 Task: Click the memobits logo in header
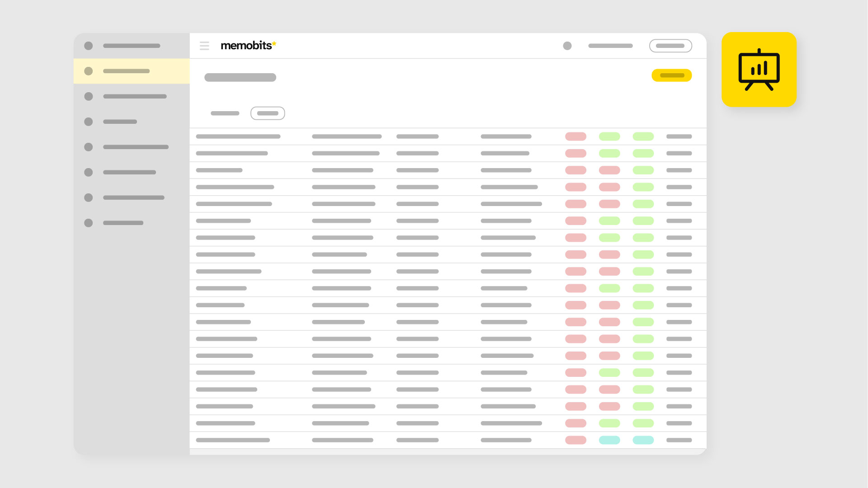248,46
